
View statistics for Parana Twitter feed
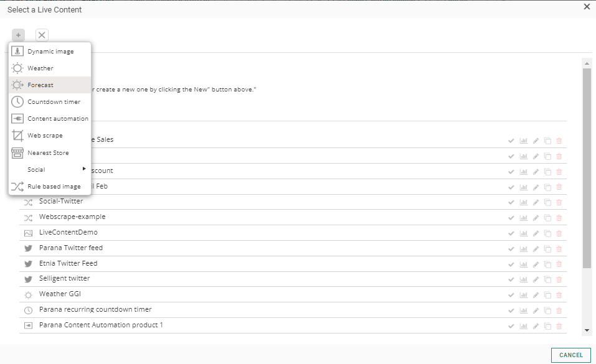523,248
